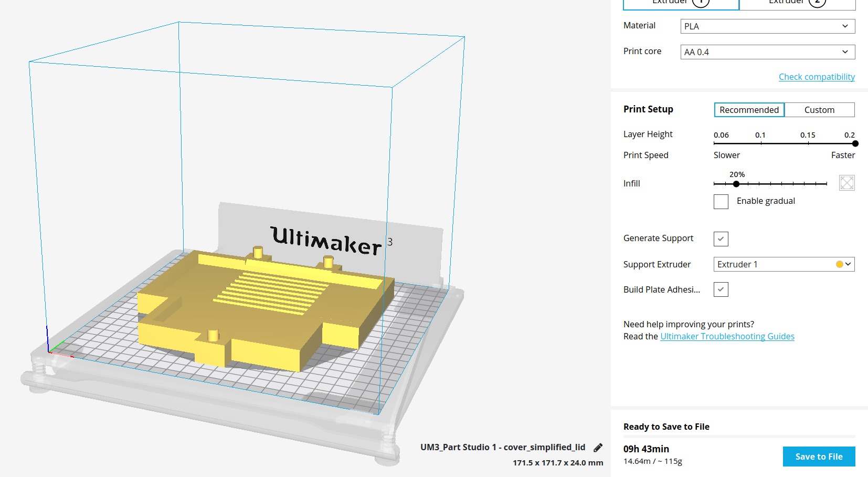This screenshot has height=477, width=868.
Task: Click the print time 09h 43min
Action: coord(646,449)
